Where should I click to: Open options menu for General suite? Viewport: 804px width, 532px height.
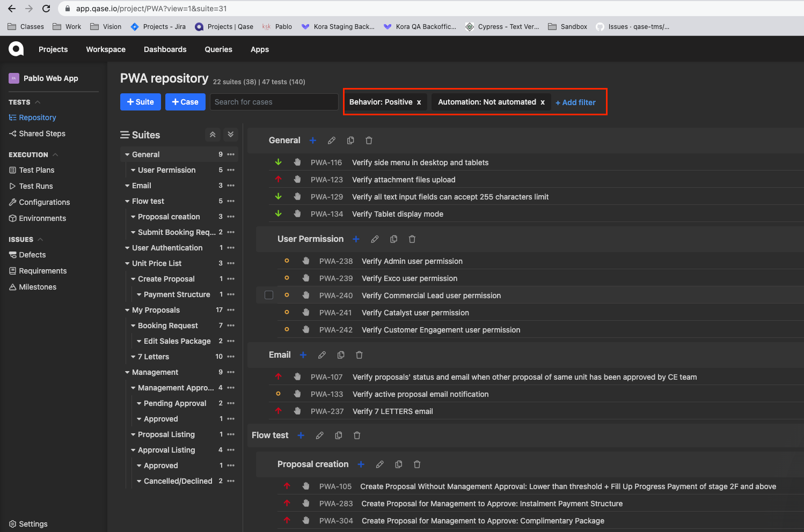click(x=231, y=154)
